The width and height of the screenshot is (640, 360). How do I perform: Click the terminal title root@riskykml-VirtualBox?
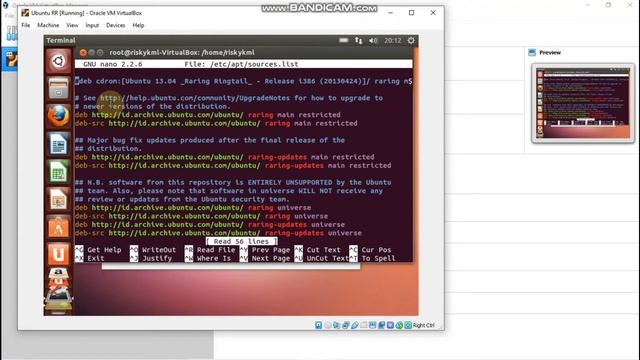point(182,52)
